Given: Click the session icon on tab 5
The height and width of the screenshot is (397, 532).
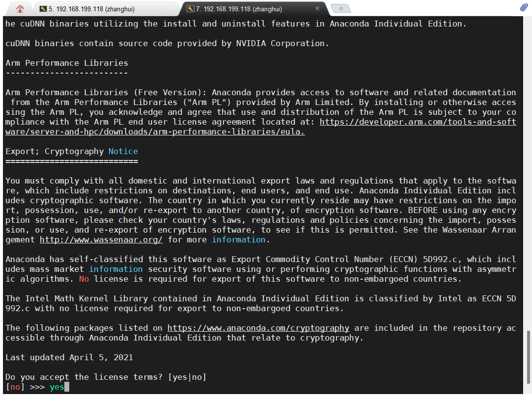Looking at the screenshot, I should tap(43, 9).
